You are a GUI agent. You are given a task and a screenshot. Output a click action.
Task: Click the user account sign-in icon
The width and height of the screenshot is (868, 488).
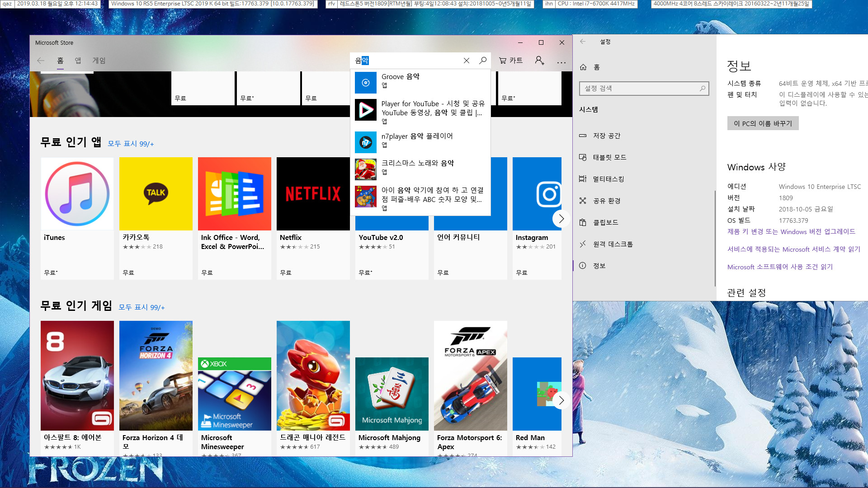[539, 61]
